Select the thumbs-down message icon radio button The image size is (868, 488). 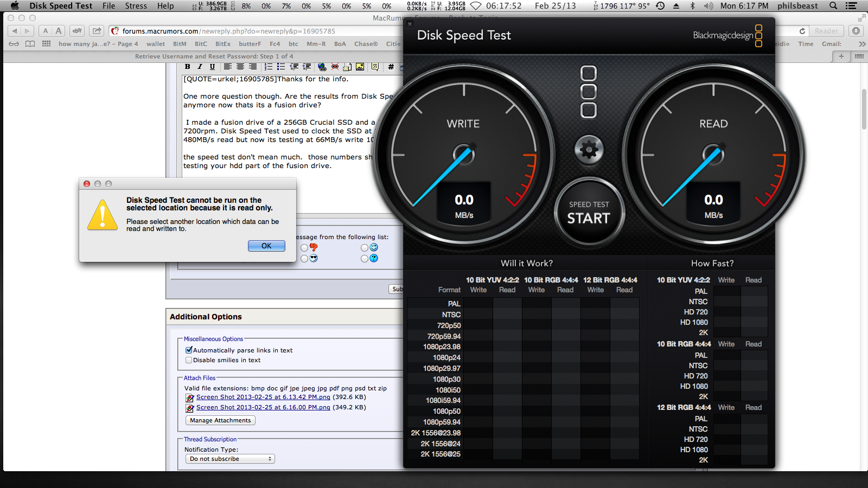pos(304,248)
